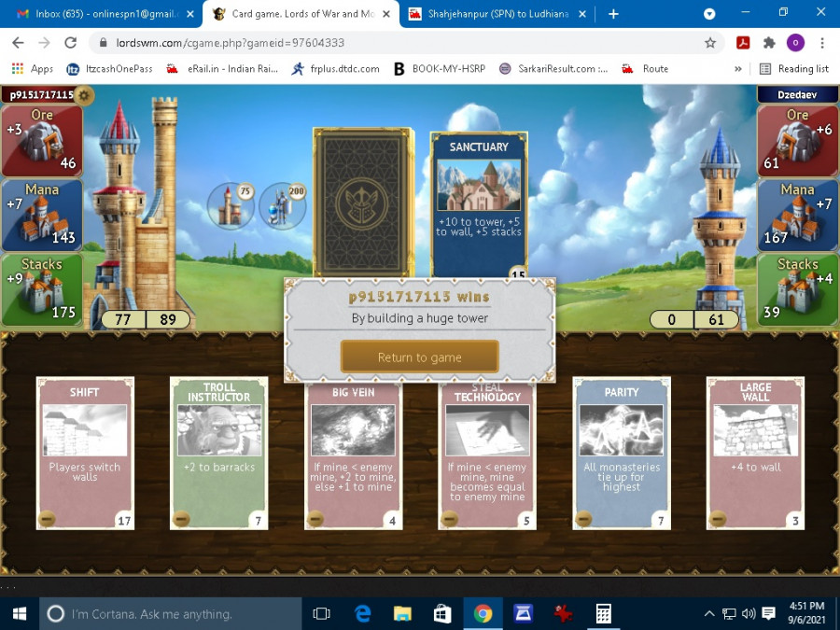Click Dzedaev's Stacks resource panel
The width and height of the screenshot is (840, 630).
tap(798, 290)
